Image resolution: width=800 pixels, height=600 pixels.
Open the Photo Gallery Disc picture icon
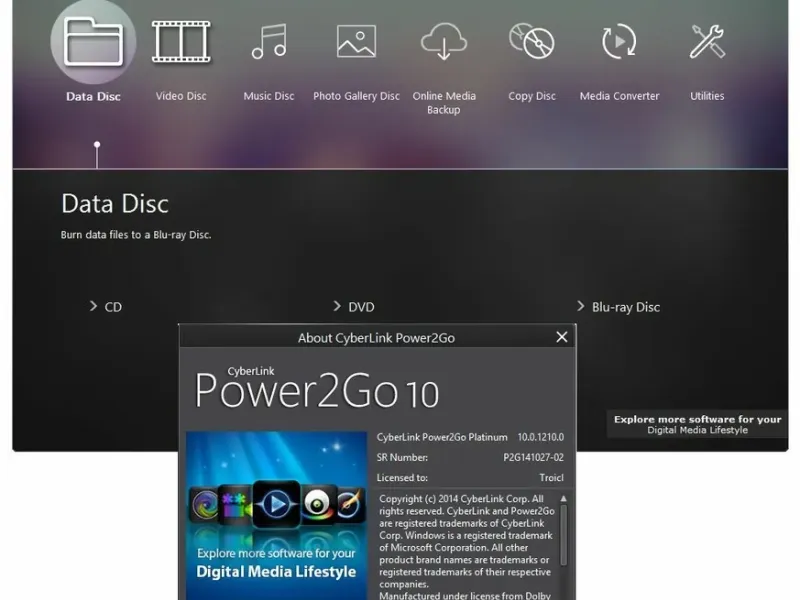coord(357,41)
